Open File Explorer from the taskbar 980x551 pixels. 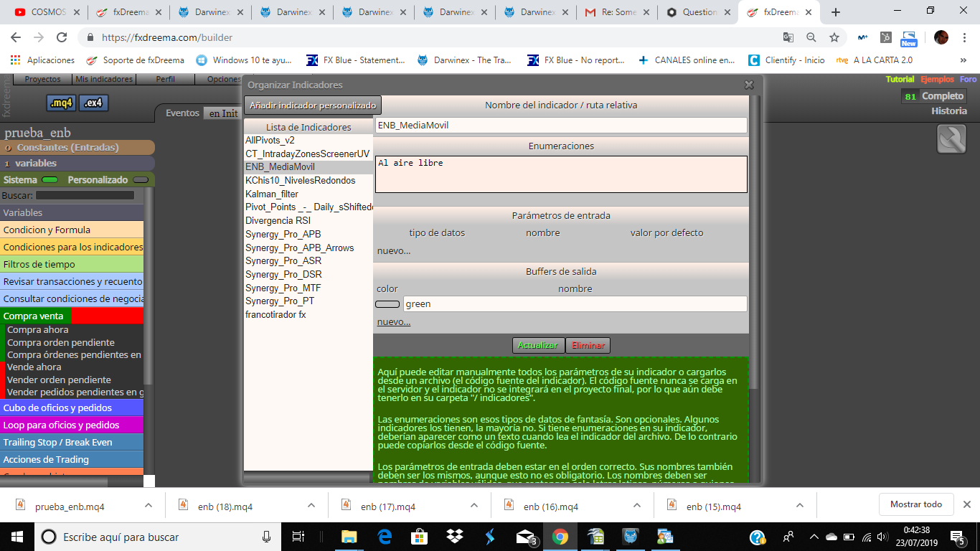(x=349, y=537)
